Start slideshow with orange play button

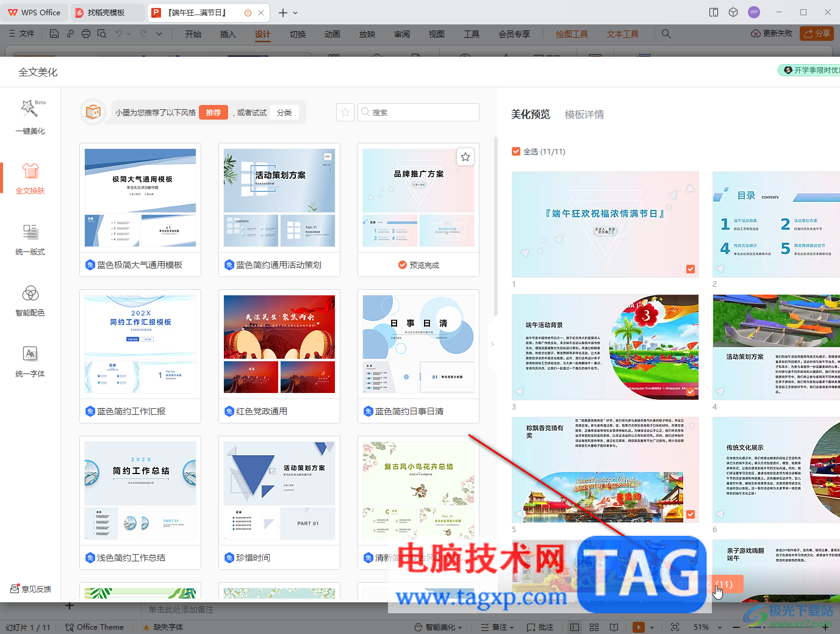coord(639,627)
